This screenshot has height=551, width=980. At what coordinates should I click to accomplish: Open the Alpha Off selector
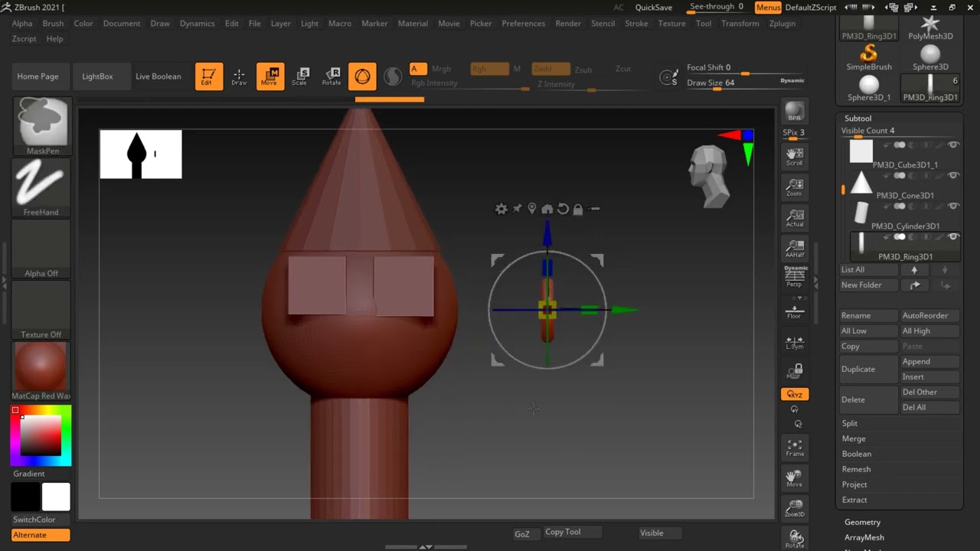(x=41, y=249)
